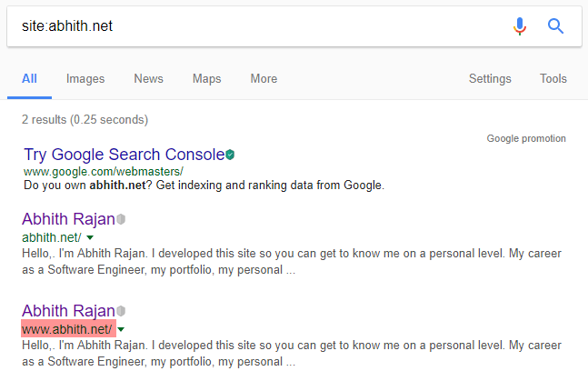Expand the dropdown arrow next to abhith.net/
The height and width of the screenshot is (371, 588).
(91, 237)
